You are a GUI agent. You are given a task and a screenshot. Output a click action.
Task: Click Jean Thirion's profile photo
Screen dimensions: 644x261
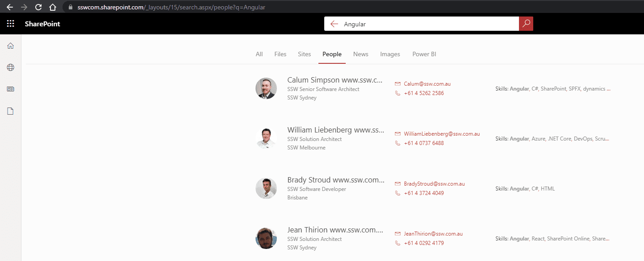click(x=266, y=238)
